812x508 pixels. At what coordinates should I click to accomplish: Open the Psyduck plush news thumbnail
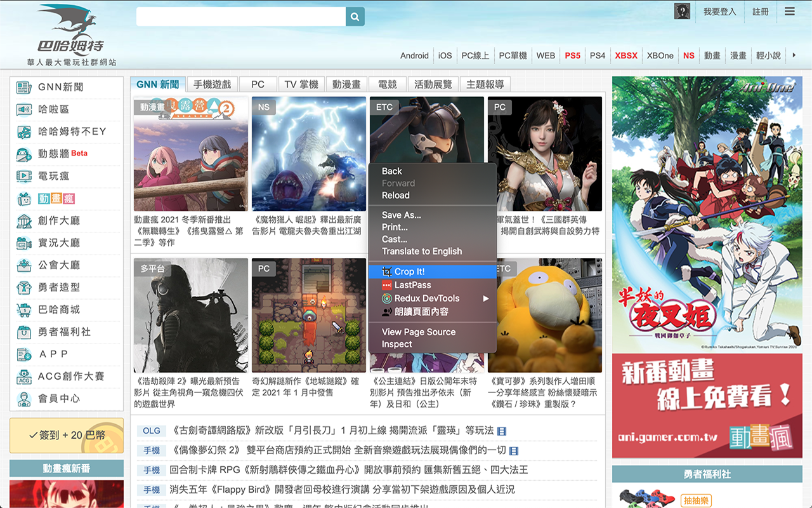(x=549, y=315)
